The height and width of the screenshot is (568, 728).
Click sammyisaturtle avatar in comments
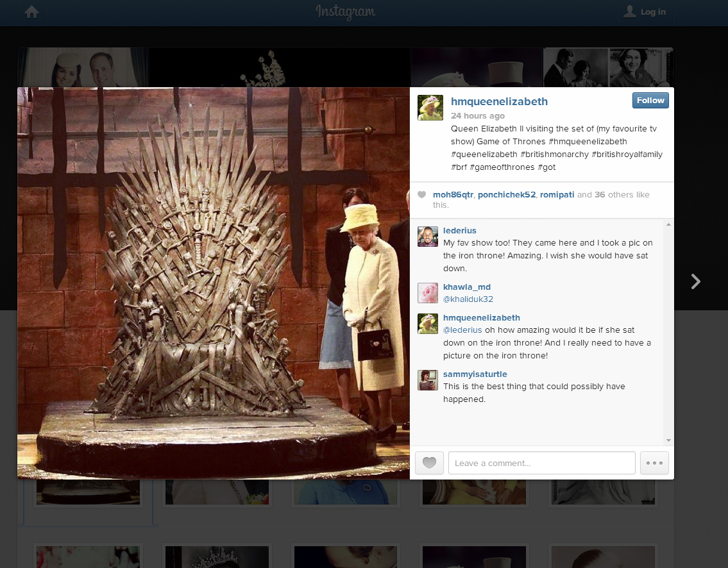tap(428, 380)
